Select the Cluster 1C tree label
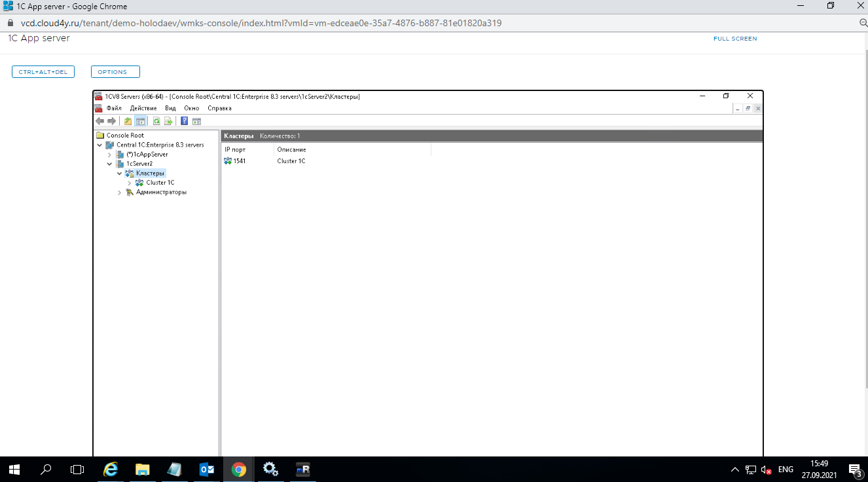868x482 pixels. coord(160,183)
